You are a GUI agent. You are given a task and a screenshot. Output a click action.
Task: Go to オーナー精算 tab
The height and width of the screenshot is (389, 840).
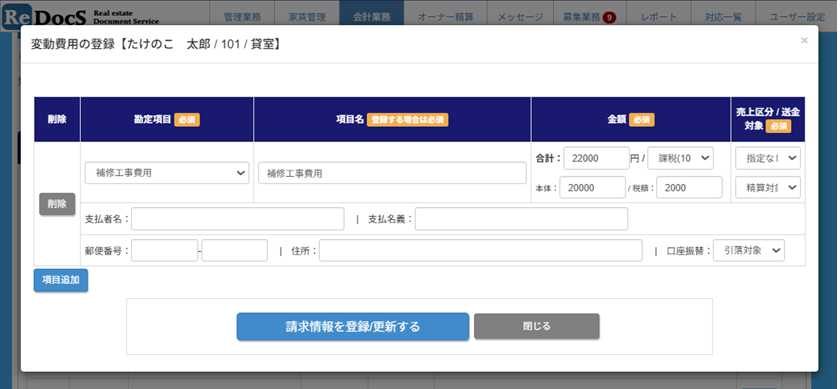[446, 17]
